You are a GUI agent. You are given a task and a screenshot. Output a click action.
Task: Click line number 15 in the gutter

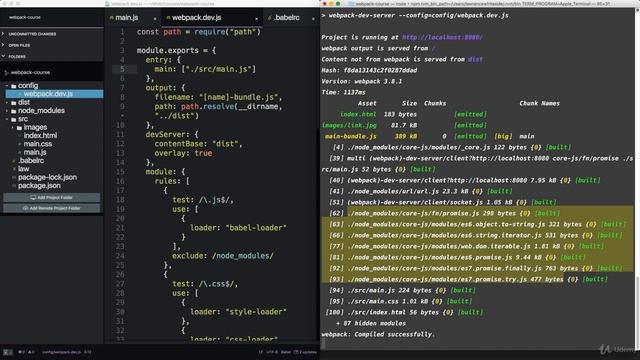click(x=120, y=171)
